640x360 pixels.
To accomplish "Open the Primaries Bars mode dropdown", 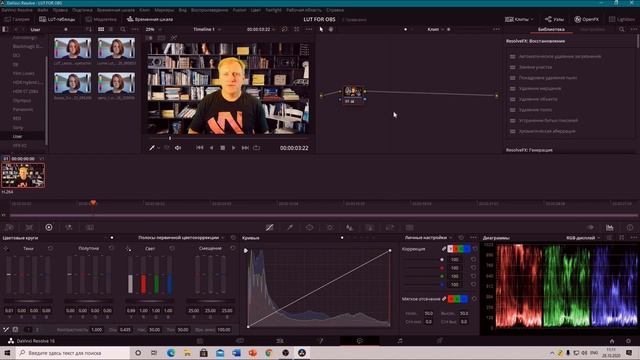I will pyautogui.click(x=181, y=238).
